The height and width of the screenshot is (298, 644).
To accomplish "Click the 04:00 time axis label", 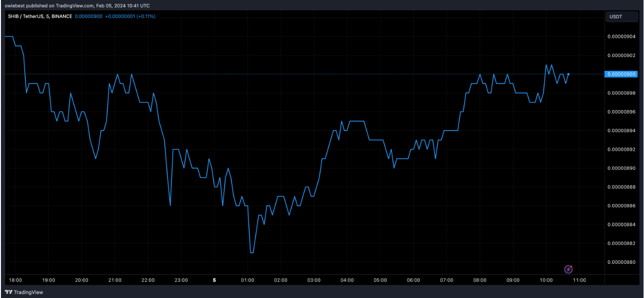I will [x=347, y=280].
